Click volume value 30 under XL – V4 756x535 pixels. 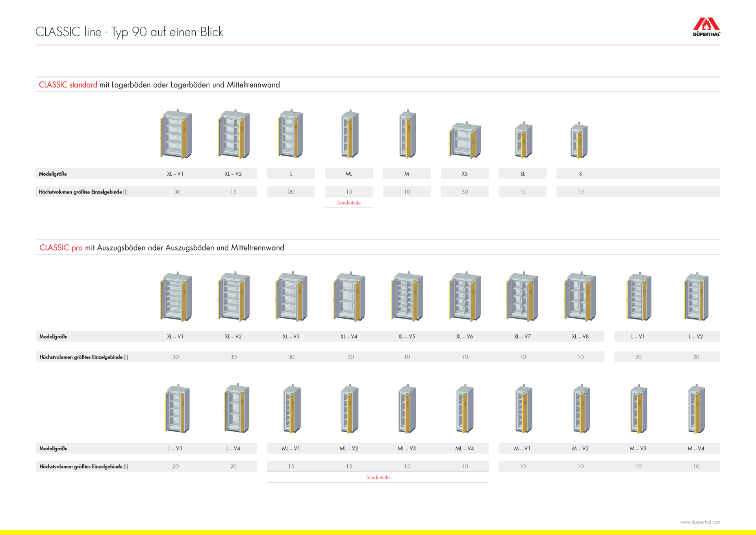click(x=350, y=357)
